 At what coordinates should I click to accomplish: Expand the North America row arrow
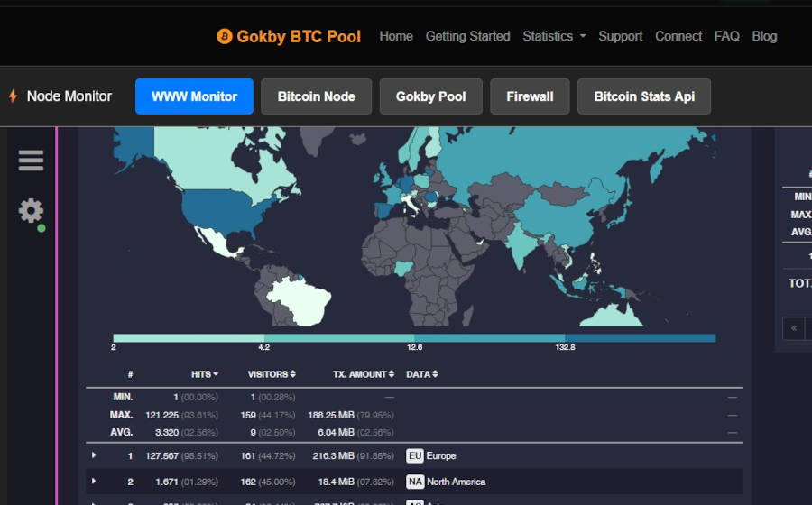(94, 482)
